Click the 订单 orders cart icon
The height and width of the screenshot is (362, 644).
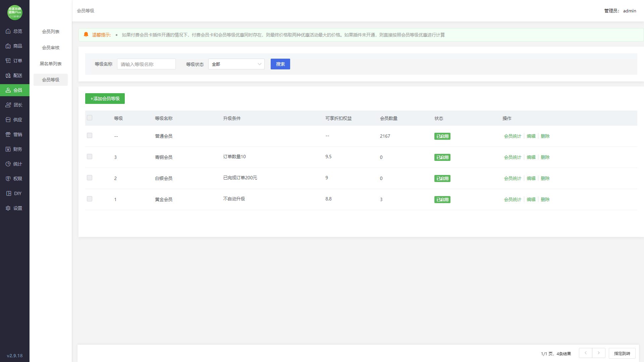(x=8, y=61)
